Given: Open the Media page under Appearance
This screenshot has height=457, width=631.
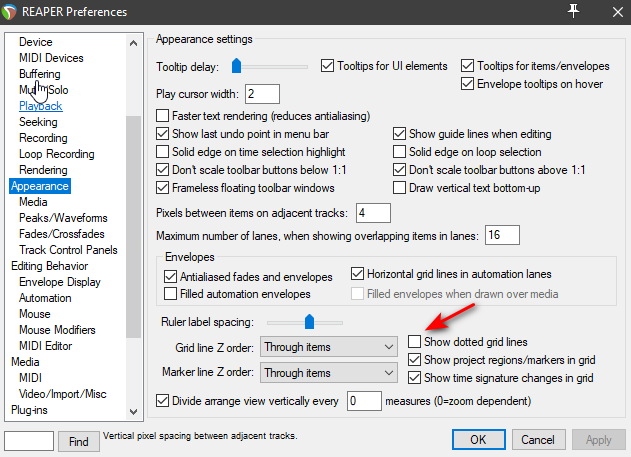Looking at the screenshot, I should pos(33,202).
